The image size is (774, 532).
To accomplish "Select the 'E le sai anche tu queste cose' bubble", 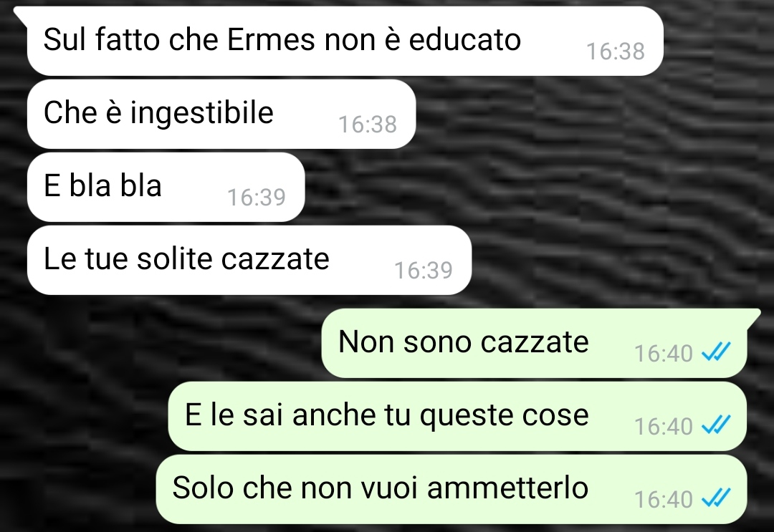I will click(x=457, y=416).
